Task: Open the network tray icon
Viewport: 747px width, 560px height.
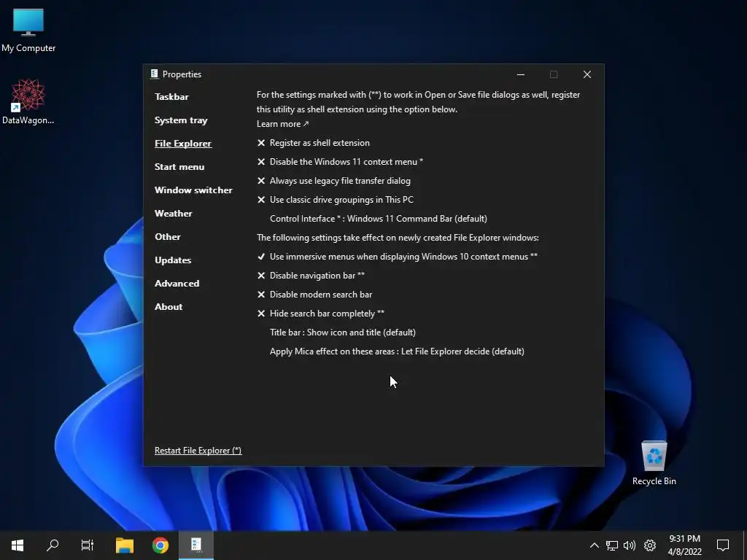Action: [612, 545]
